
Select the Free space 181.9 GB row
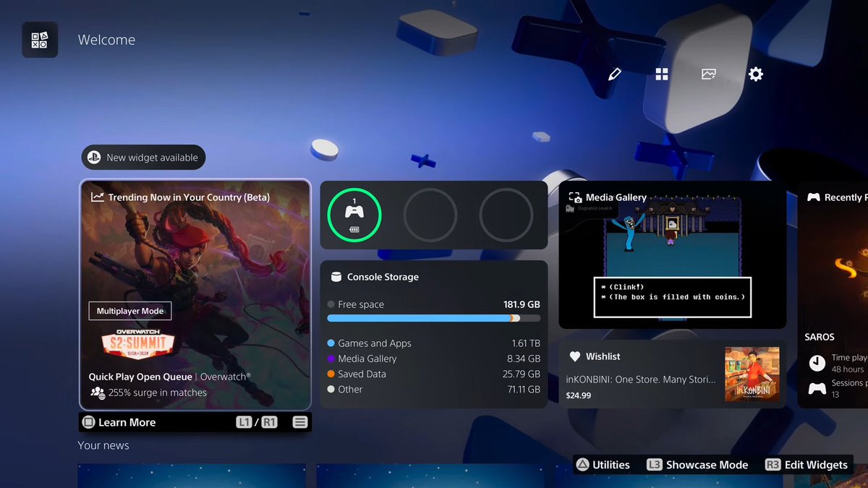point(434,304)
